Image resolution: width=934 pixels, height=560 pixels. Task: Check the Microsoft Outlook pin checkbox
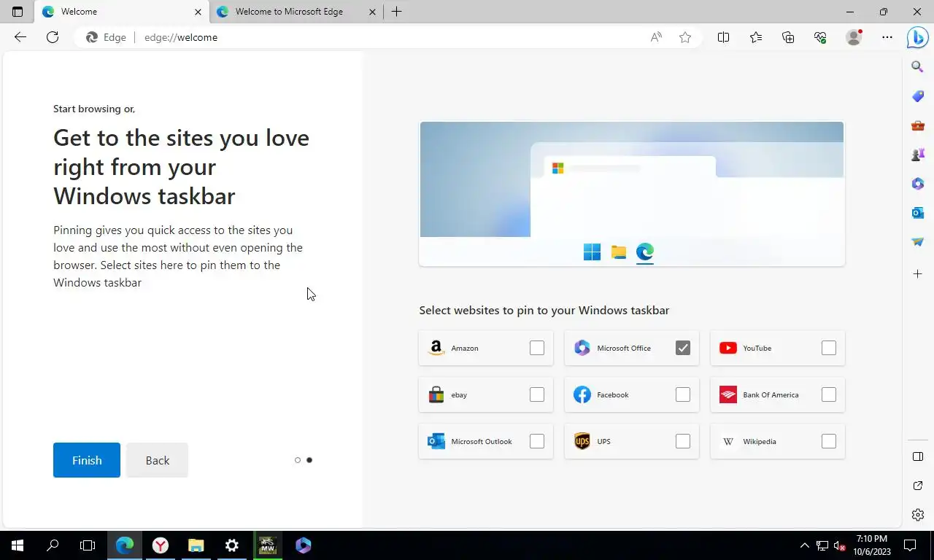[537, 441]
